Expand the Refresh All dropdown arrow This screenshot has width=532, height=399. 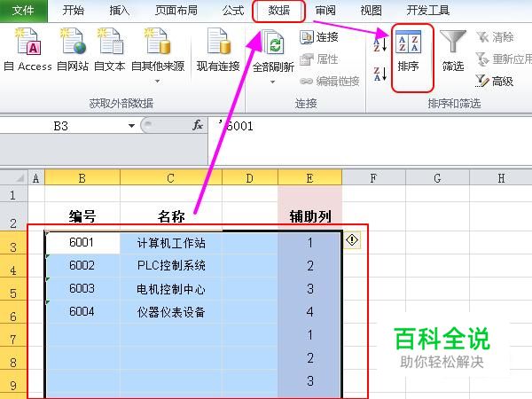272,82
